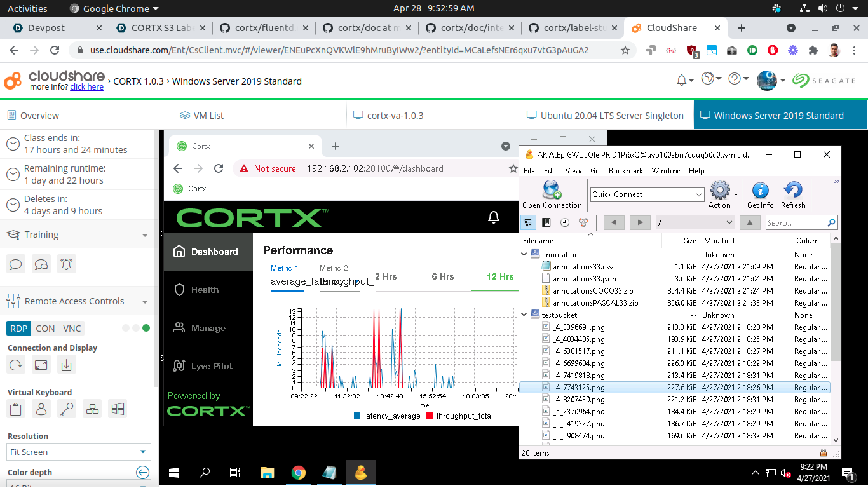The width and height of the screenshot is (868, 488).
Task: Open Cyberduck File menu
Action: pyautogui.click(x=529, y=171)
